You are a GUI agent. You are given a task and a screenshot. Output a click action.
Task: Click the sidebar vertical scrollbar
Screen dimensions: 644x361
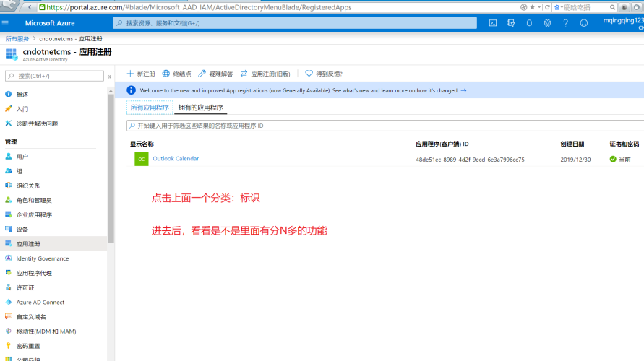point(111,168)
